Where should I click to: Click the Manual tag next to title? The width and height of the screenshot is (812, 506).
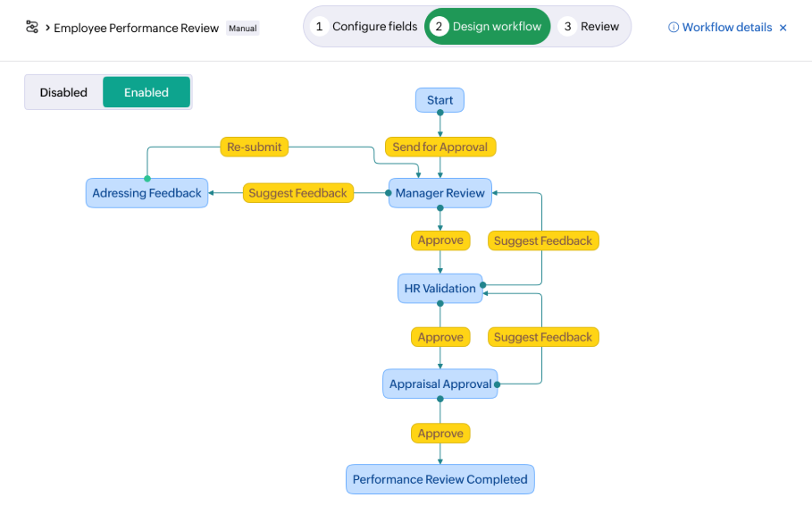[243, 29]
